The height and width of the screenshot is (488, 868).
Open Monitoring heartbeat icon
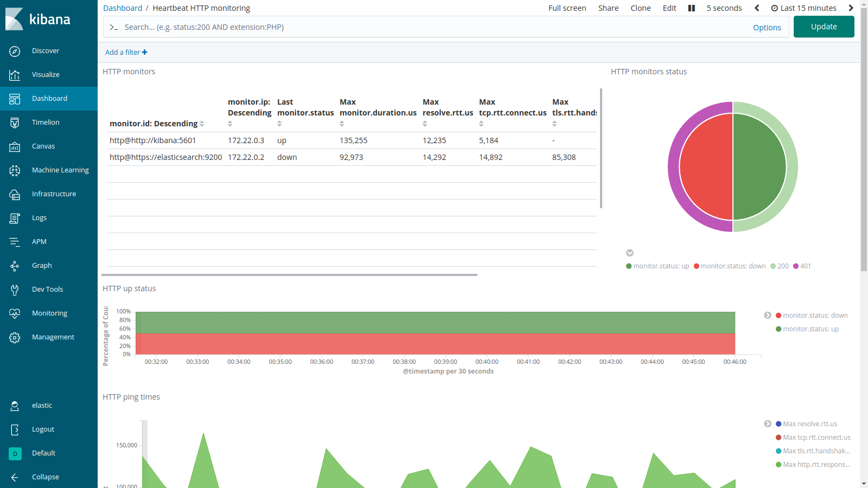pyautogui.click(x=15, y=313)
